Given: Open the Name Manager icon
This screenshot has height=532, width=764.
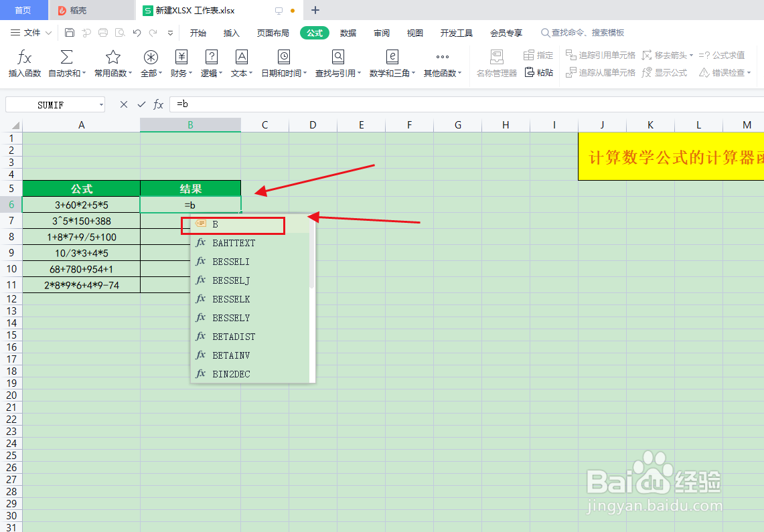Looking at the screenshot, I should pyautogui.click(x=497, y=57).
